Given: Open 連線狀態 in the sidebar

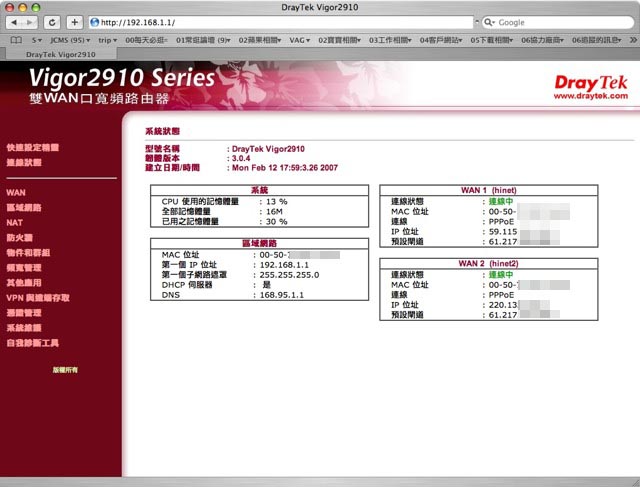Looking at the screenshot, I should click(24, 162).
